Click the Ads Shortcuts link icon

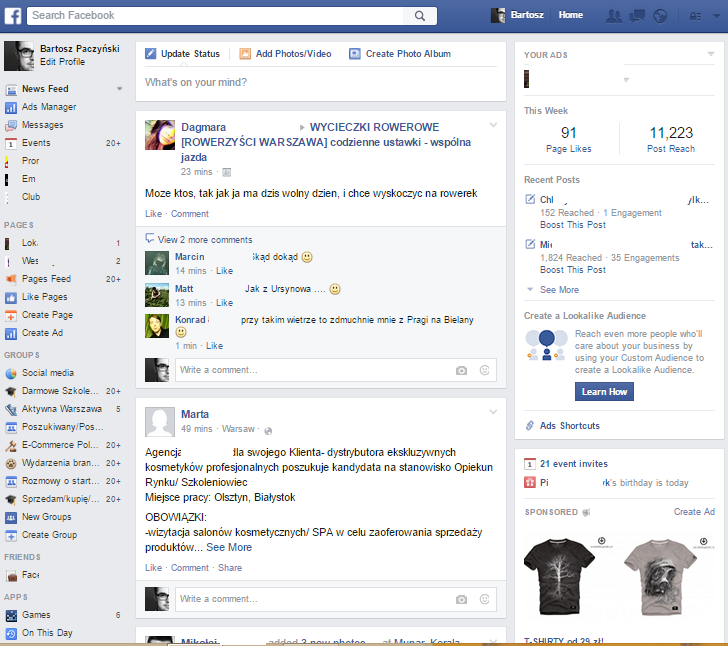(x=530, y=425)
